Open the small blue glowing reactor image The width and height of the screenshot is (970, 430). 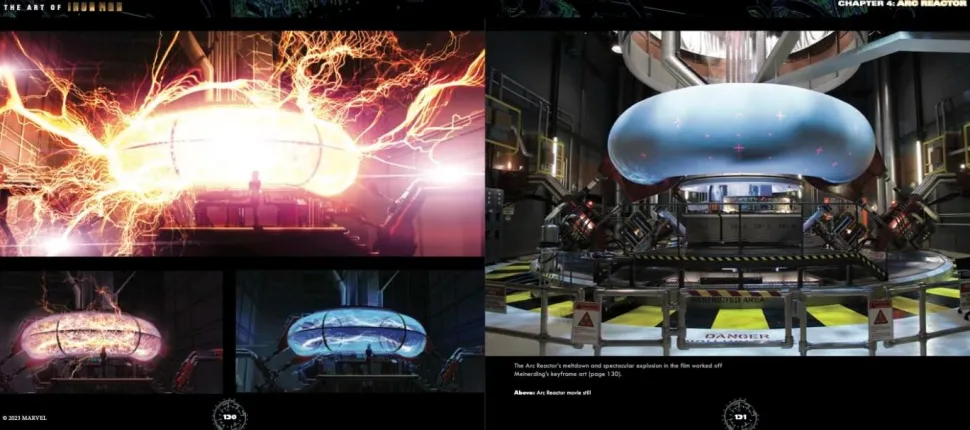coord(359,332)
